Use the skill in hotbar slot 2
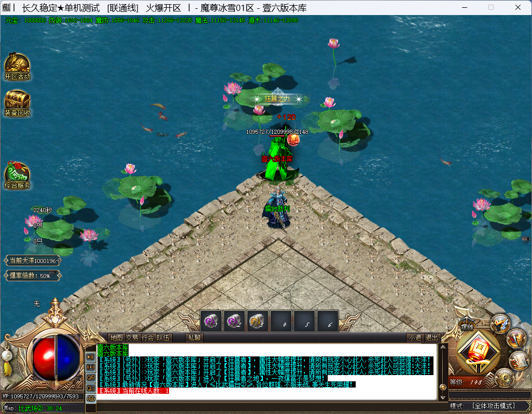 pyautogui.click(x=234, y=321)
